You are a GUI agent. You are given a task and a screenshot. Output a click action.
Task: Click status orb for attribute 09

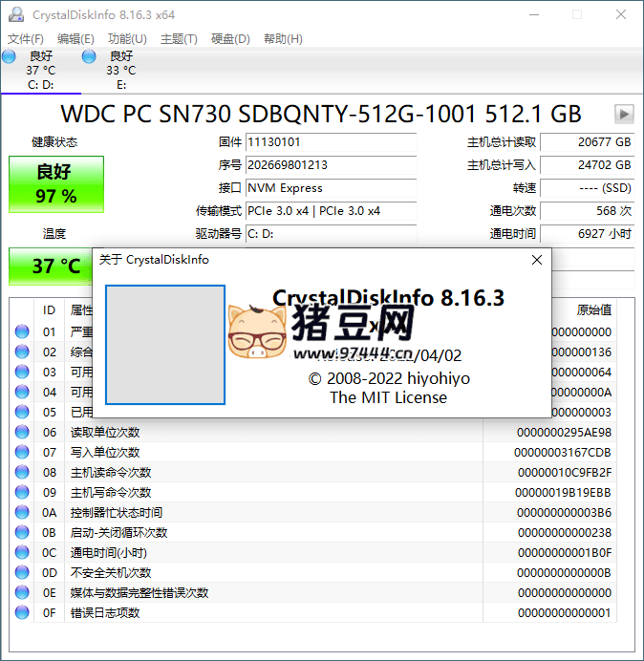tap(22, 493)
